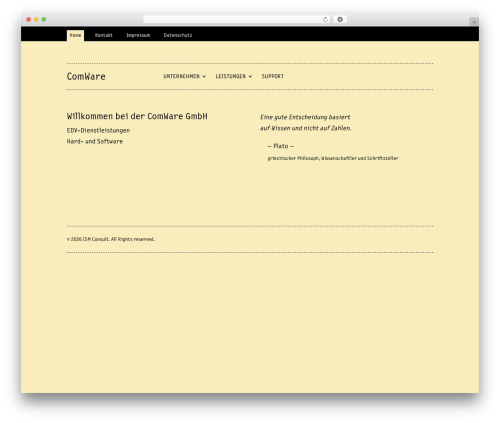Maximize window with green button
This screenshot has height=423, width=500.
(x=44, y=19)
